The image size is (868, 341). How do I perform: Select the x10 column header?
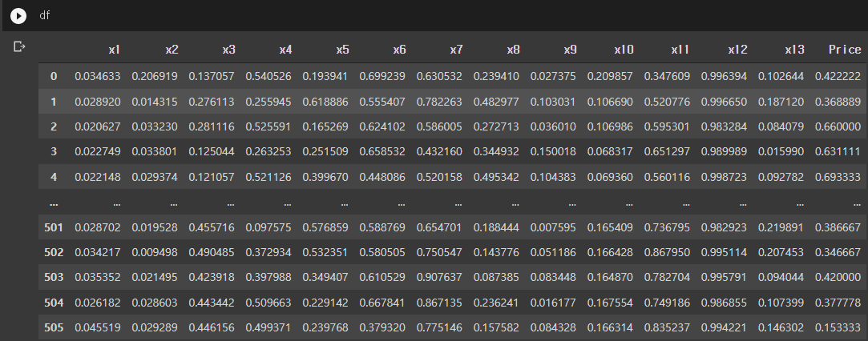pyautogui.click(x=624, y=50)
